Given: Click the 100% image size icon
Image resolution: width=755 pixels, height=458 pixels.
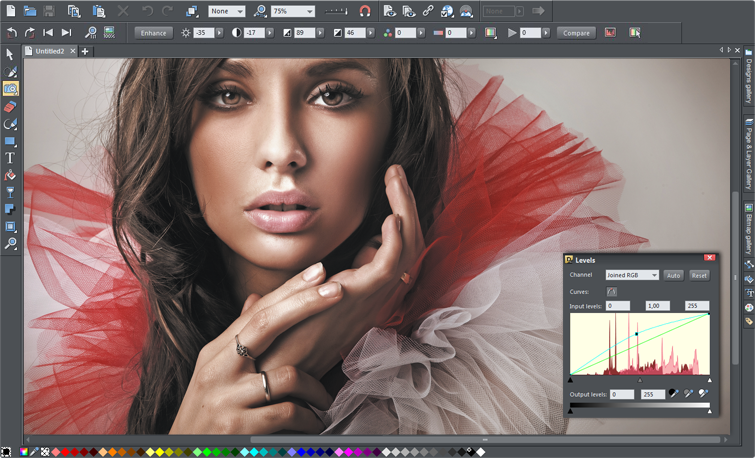Looking at the screenshot, I should [109, 33].
